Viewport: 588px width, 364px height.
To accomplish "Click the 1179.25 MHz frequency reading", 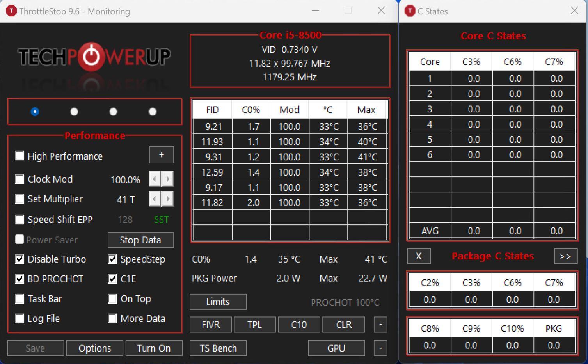I will pos(290,77).
